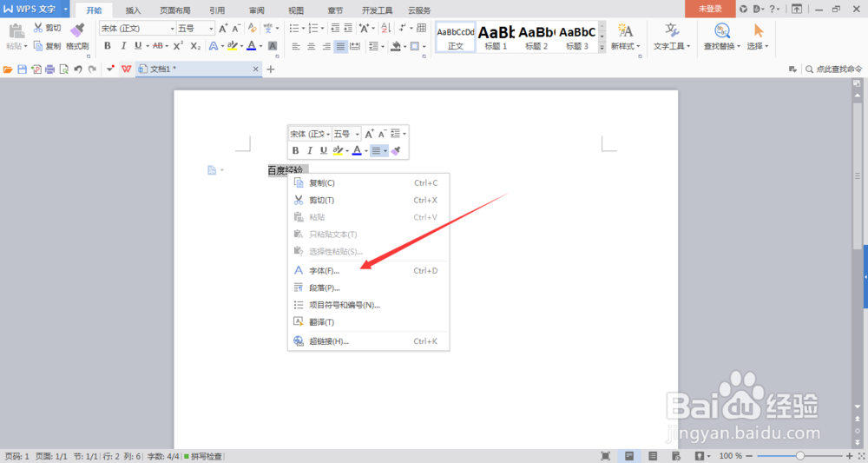868x463 pixels.
Task: Choose 字体(F)... from context menu
Action: tap(369, 271)
